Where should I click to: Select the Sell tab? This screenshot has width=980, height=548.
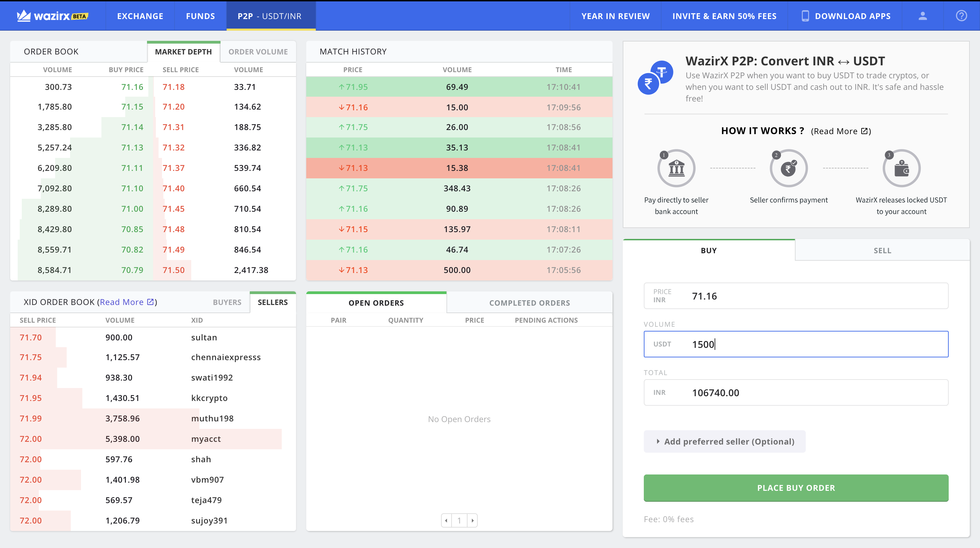[882, 251]
